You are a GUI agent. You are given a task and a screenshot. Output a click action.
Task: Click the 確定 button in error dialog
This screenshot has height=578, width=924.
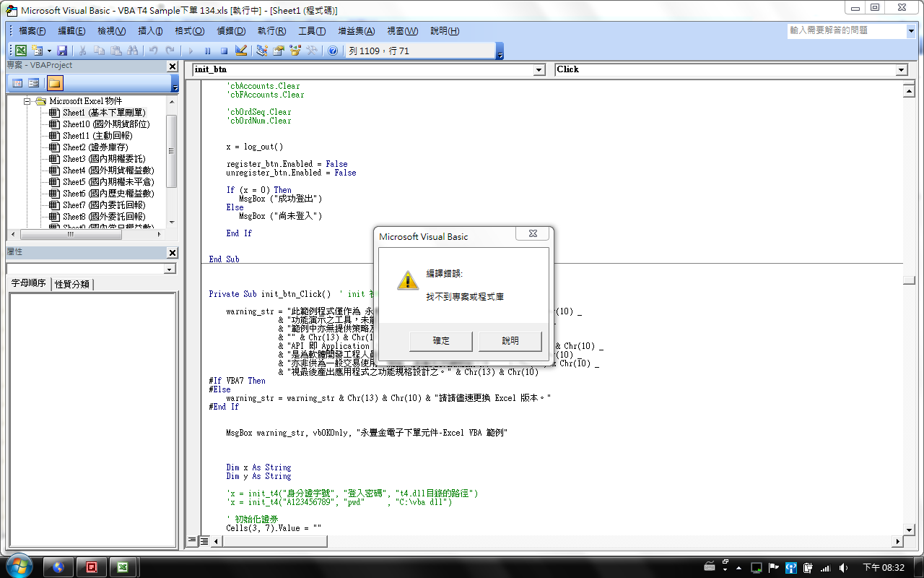(x=440, y=341)
